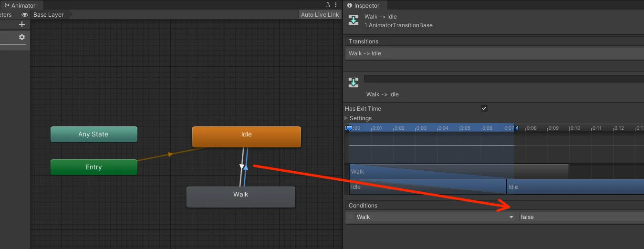The height and width of the screenshot is (249, 644).
Task: Select the Idle state node
Action: tap(246, 136)
